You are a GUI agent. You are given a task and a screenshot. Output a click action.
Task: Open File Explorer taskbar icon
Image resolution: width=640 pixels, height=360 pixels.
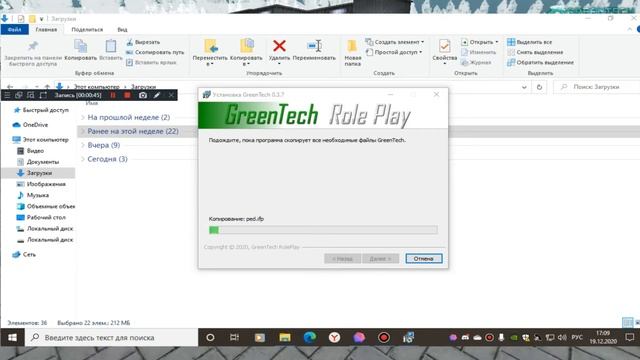tap(284, 338)
